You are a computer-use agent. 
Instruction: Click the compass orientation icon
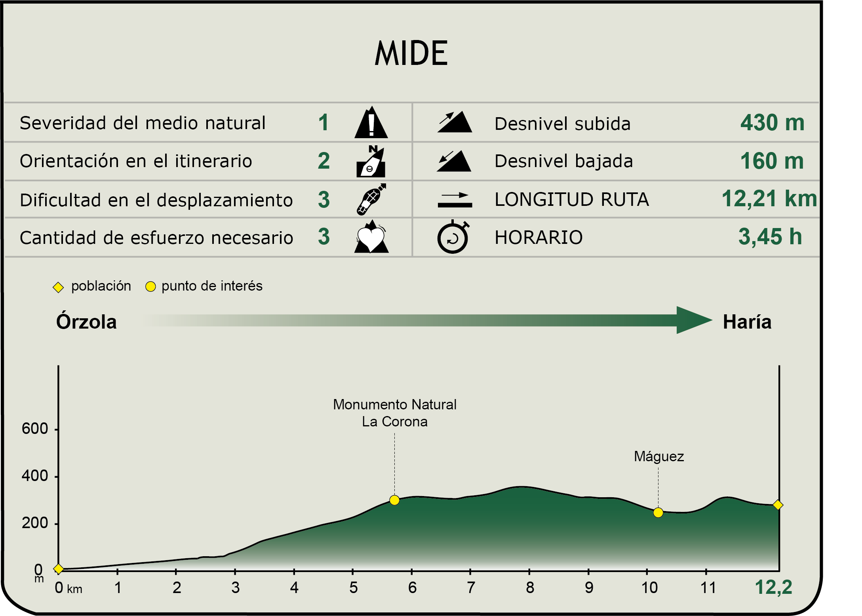pos(371,161)
